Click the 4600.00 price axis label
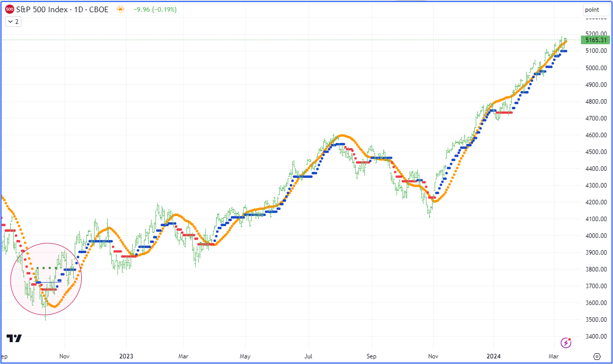 pyautogui.click(x=596, y=135)
